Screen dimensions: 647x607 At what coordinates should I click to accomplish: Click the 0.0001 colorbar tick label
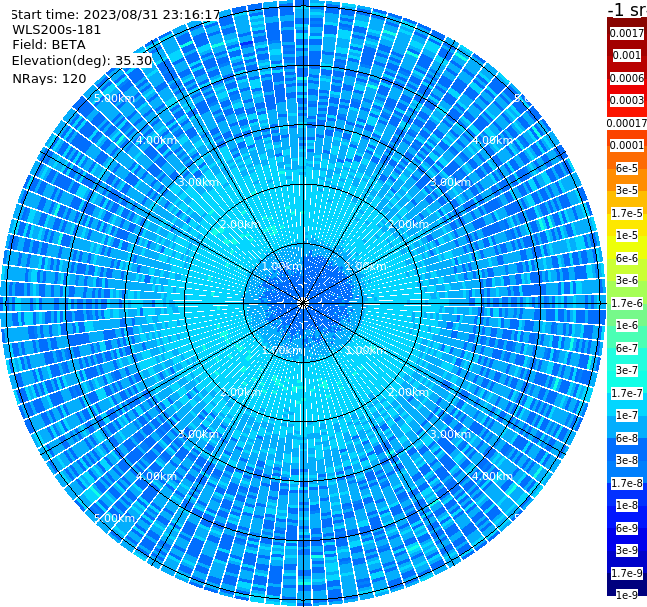[627, 145]
